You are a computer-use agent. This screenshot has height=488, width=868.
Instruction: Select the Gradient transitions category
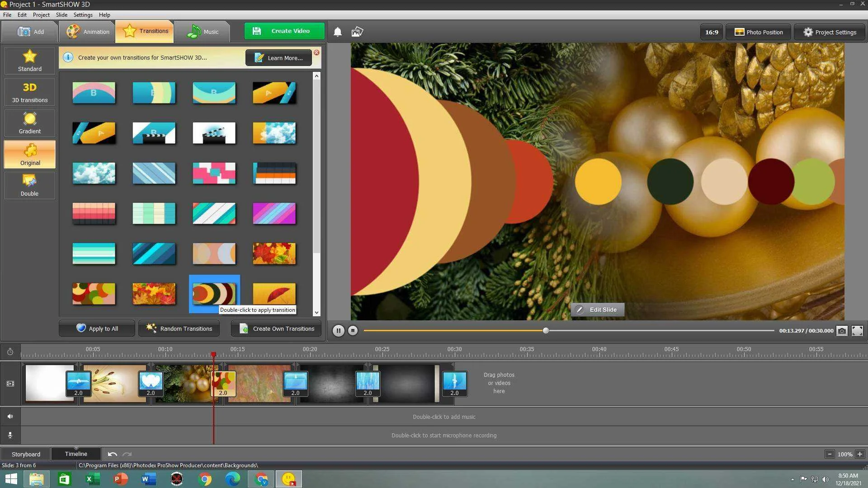30,123
